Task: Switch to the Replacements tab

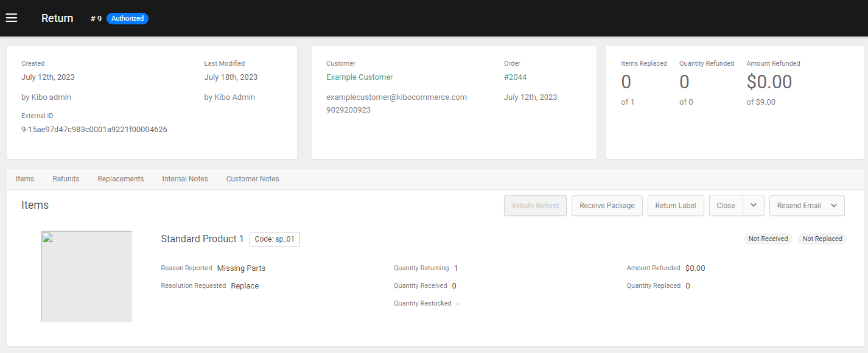Action: [x=120, y=178]
